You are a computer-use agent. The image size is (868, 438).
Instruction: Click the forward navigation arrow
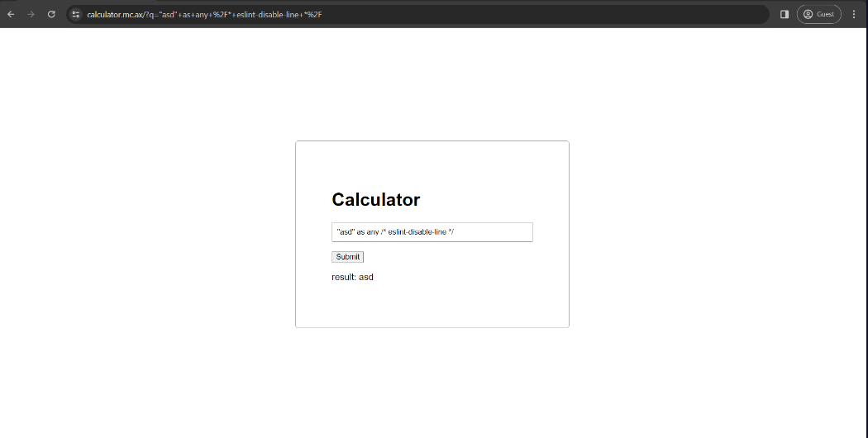[x=31, y=14]
